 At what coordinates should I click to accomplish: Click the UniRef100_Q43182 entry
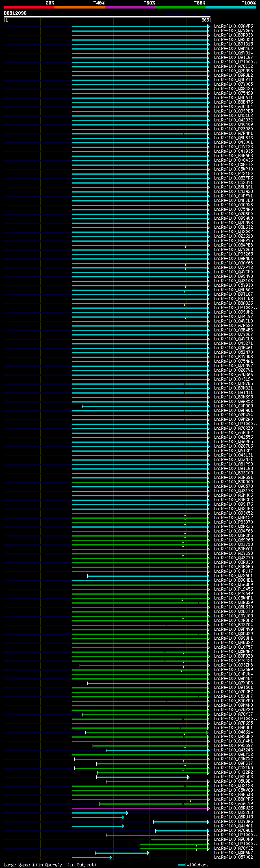[233, 115]
